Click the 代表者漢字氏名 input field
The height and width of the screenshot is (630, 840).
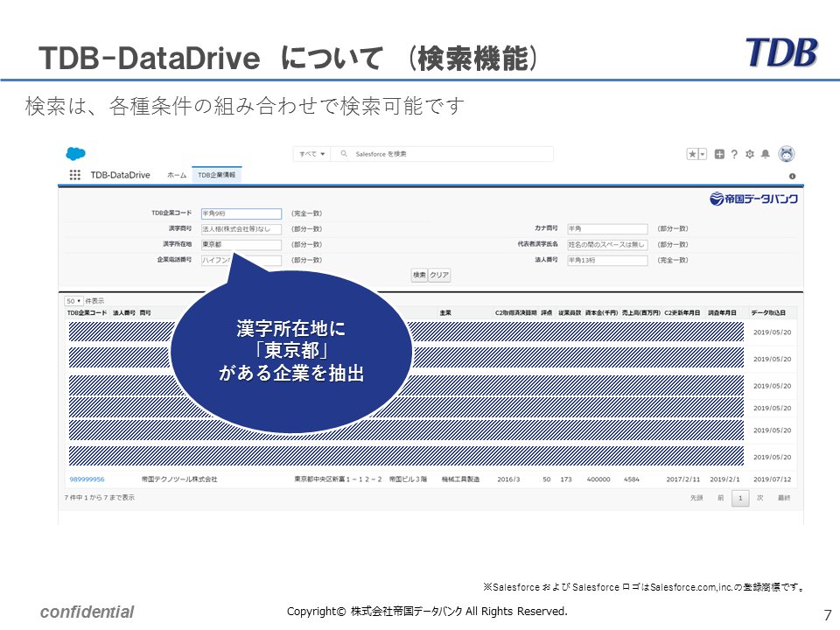607,245
